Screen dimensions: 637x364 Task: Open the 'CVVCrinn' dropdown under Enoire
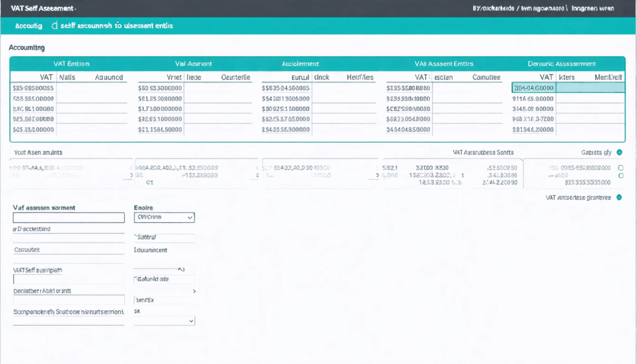pos(164,217)
